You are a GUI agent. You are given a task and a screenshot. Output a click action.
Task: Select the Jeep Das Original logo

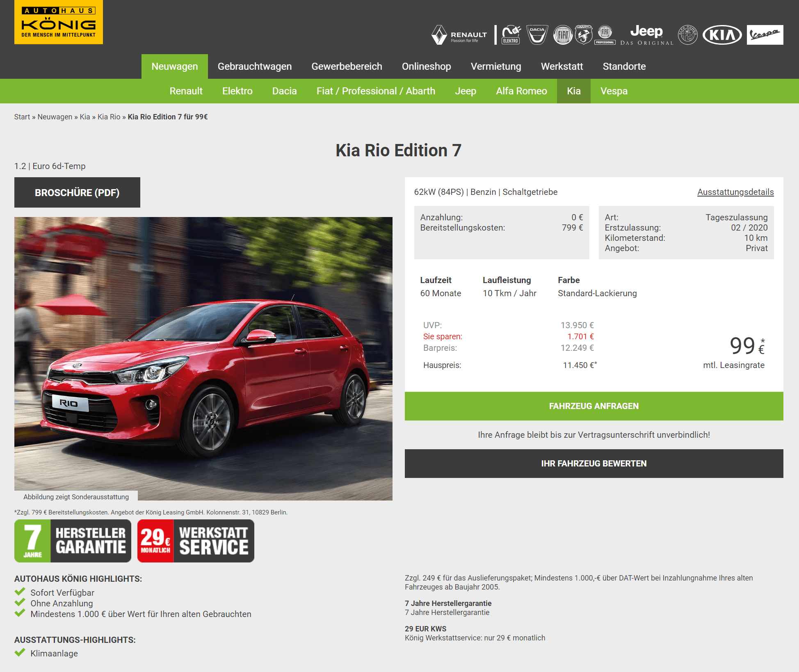647,35
